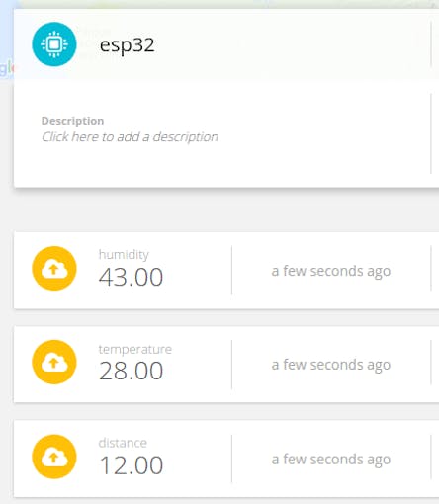Click the esp32 device header banner
439x504 pixels.
pyautogui.click(x=226, y=43)
